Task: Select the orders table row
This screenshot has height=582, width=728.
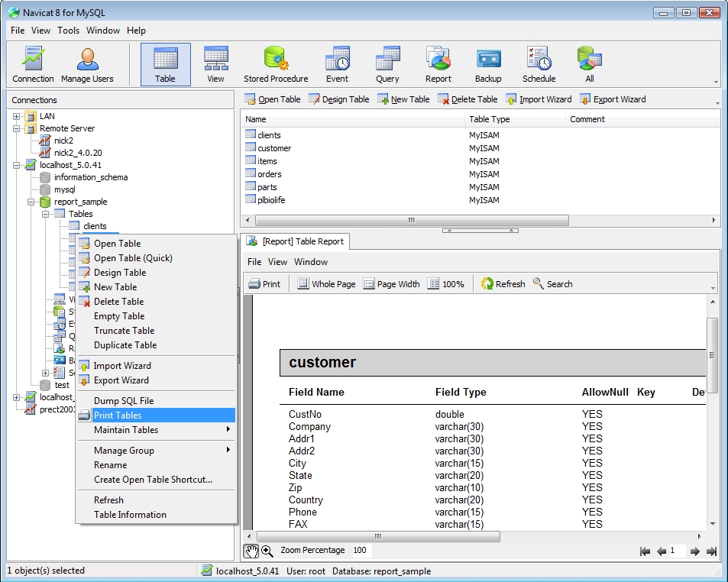Action: pos(270,174)
